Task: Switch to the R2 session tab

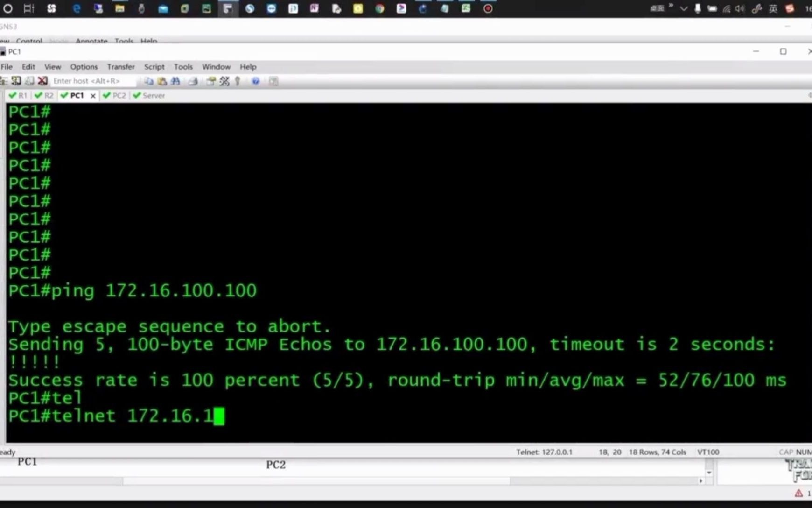Action: click(x=44, y=96)
